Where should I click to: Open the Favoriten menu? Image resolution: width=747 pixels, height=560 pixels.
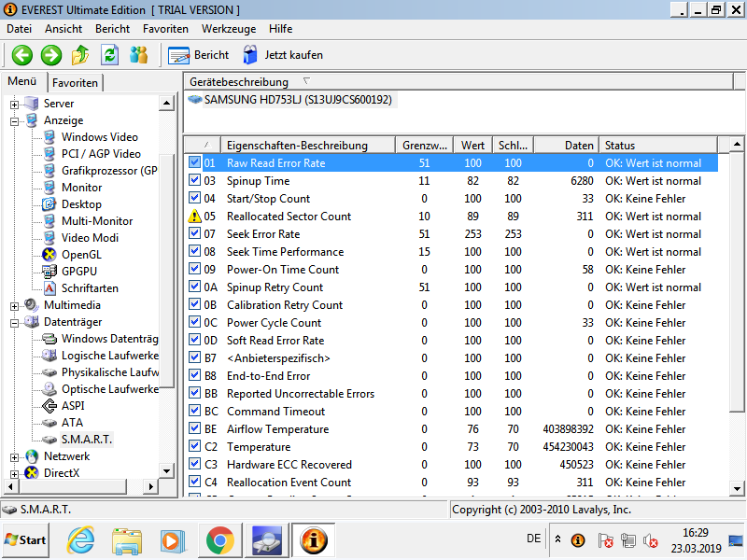tap(165, 29)
